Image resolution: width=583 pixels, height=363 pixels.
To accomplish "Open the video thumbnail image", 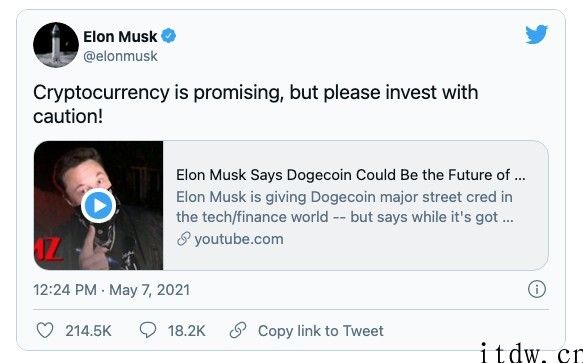I will pos(98,205).
